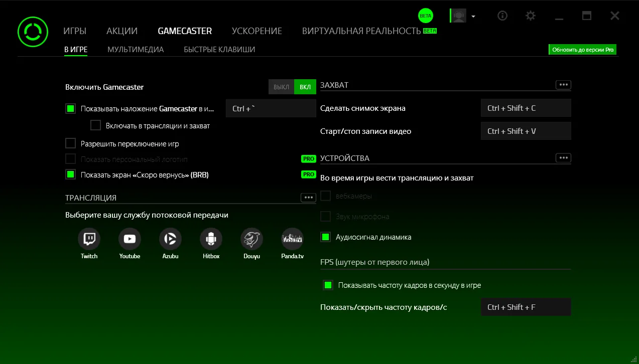This screenshot has height=364, width=639.
Task: Edit video record hotkey Ctrl + Shift + V
Action: point(526,131)
